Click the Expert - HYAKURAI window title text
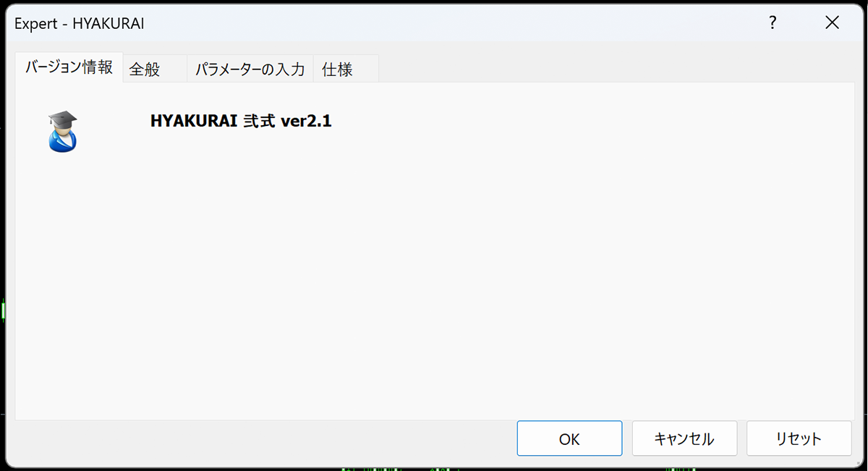Image resolution: width=868 pixels, height=471 pixels. point(80,23)
